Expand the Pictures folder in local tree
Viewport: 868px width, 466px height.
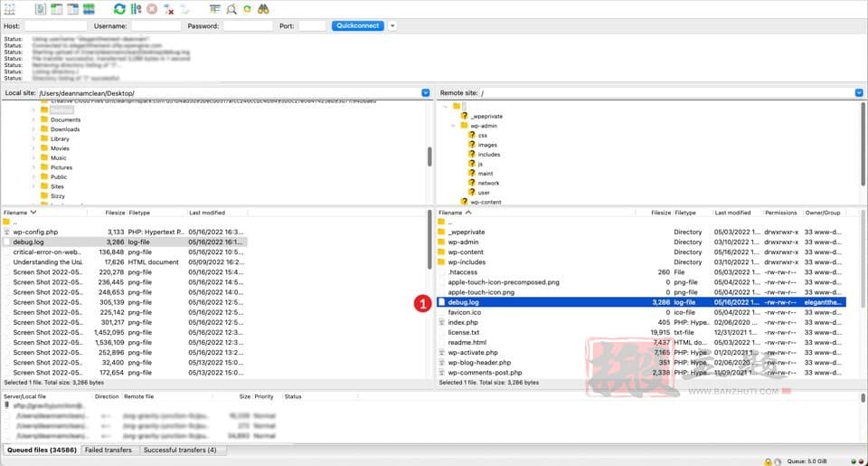point(33,167)
